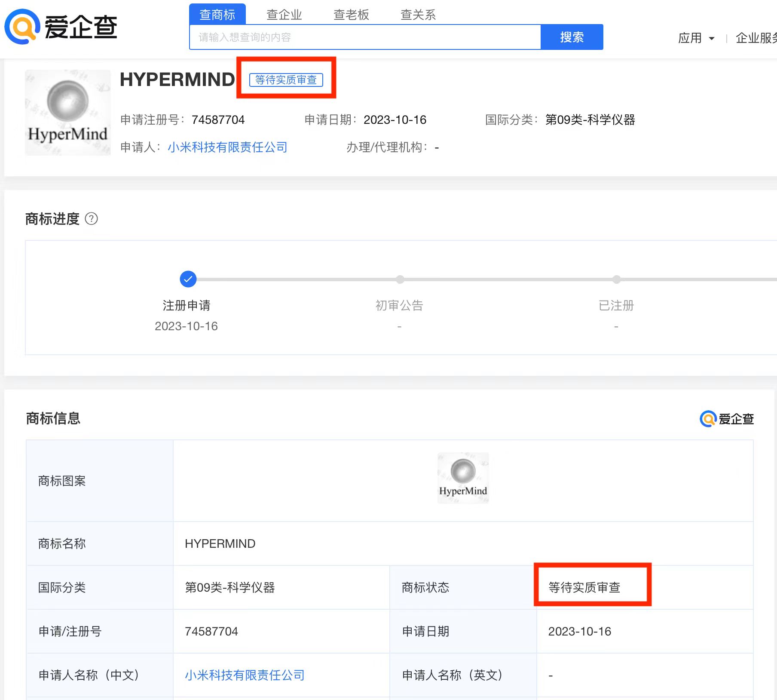Click the 已注册 marker on the timeline
The image size is (777, 700).
click(x=616, y=279)
